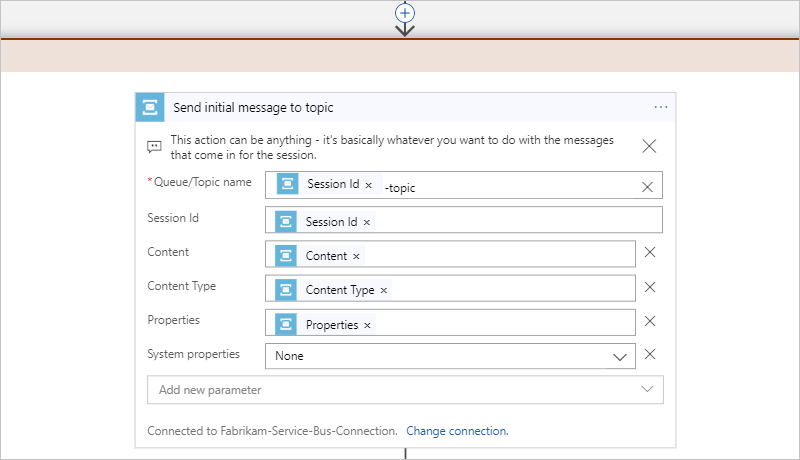
Task: Click the comment bubble icon
Action: click(154, 146)
